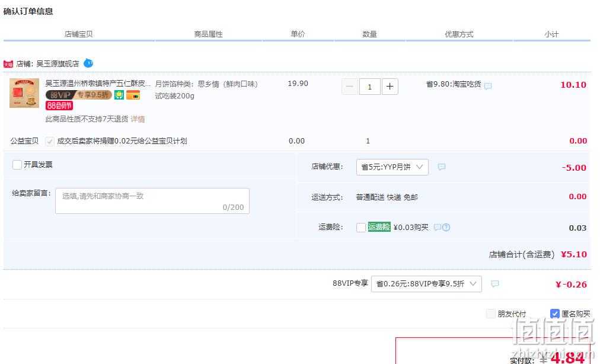Open the mooncake product thumbnail
The width and height of the screenshot is (600, 364).
point(24,93)
